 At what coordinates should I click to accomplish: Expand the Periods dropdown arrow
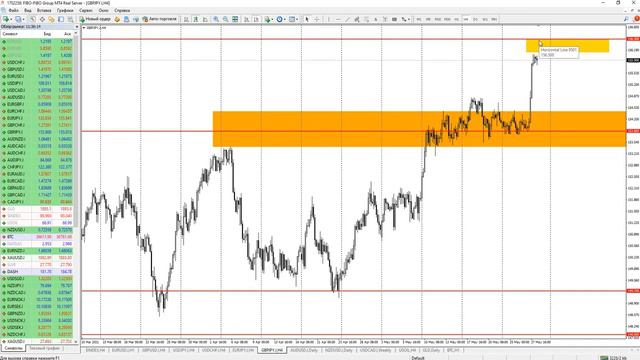coord(285,19)
